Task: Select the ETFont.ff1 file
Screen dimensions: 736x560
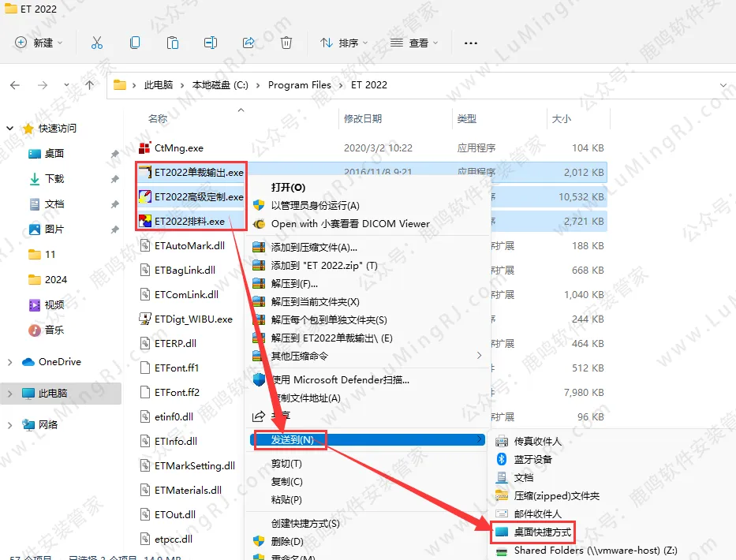Action: pos(177,368)
